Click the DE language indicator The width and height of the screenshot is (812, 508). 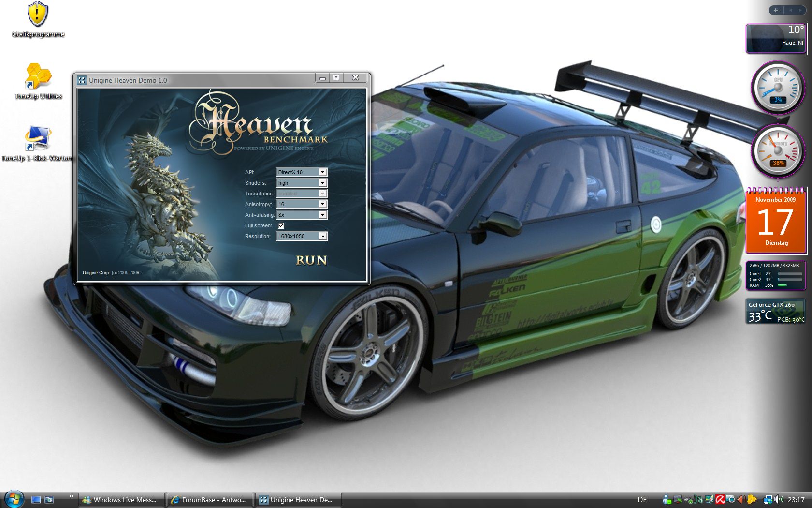pos(642,500)
